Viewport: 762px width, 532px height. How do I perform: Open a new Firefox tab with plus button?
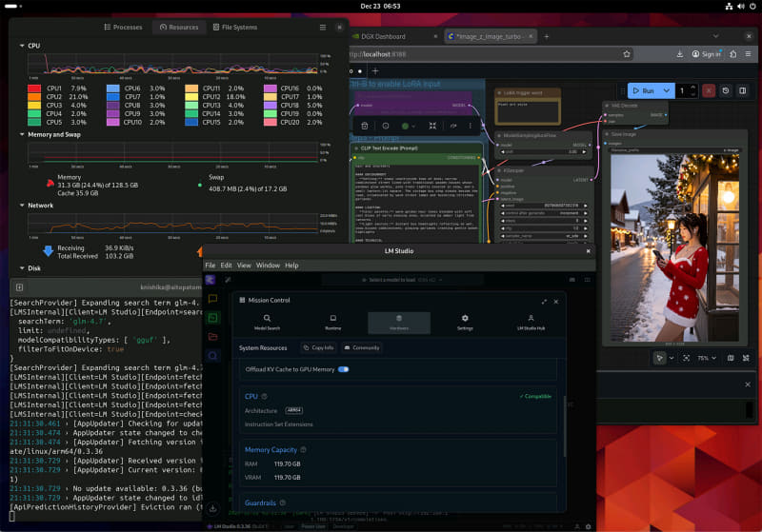(546, 36)
